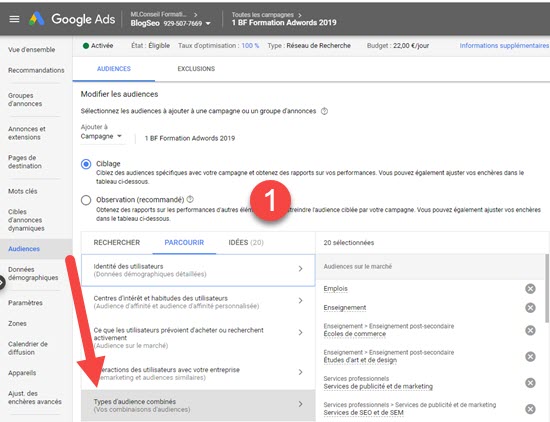Expand Ce que les utilisateurs prévoient d'acheter

pos(198,337)
